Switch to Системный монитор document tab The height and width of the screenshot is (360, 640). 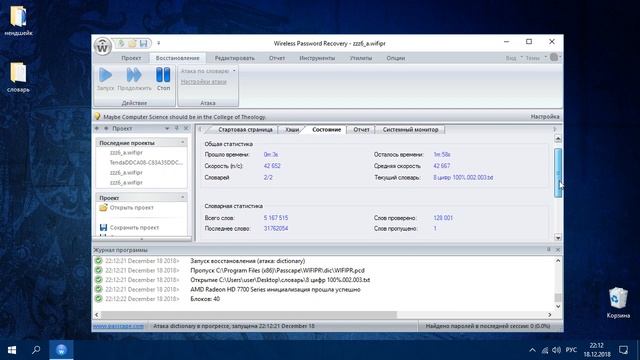click(410, 129)
